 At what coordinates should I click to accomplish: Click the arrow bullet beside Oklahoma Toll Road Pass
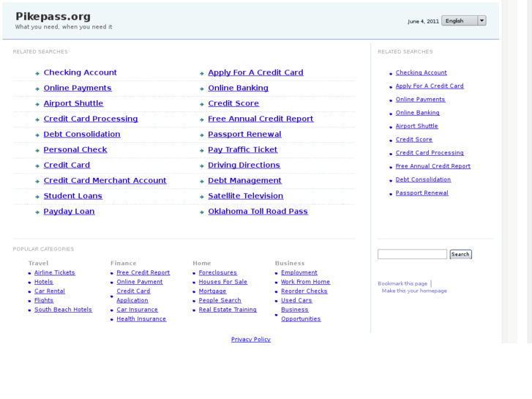click(x=201, y=212)
